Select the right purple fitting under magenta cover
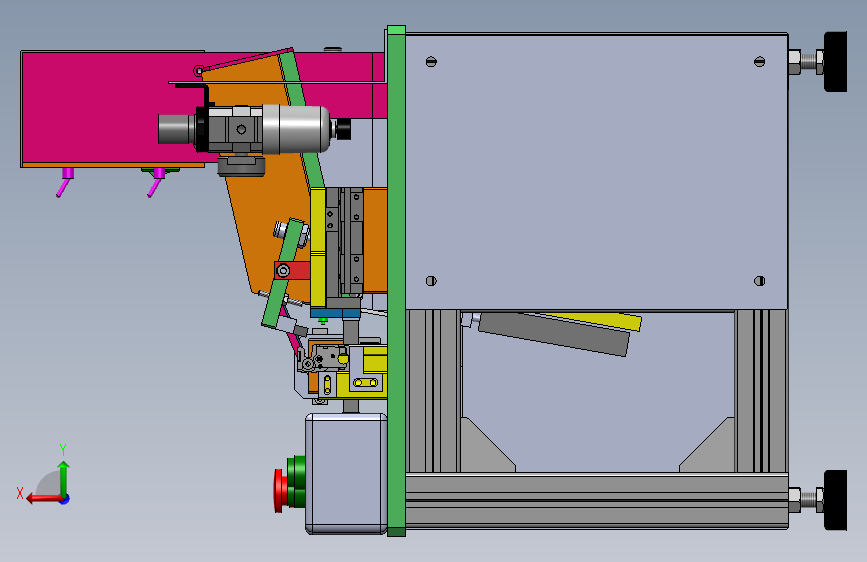The width and height of the screenshot is (867, 562). (x=156, y=182)
